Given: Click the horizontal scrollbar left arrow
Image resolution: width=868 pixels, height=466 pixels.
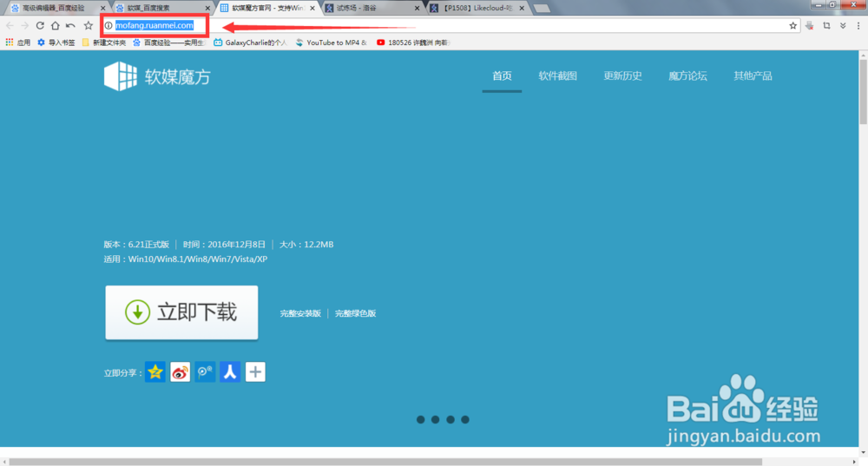Looking at the screenshot, I should (x=4, y=462).
